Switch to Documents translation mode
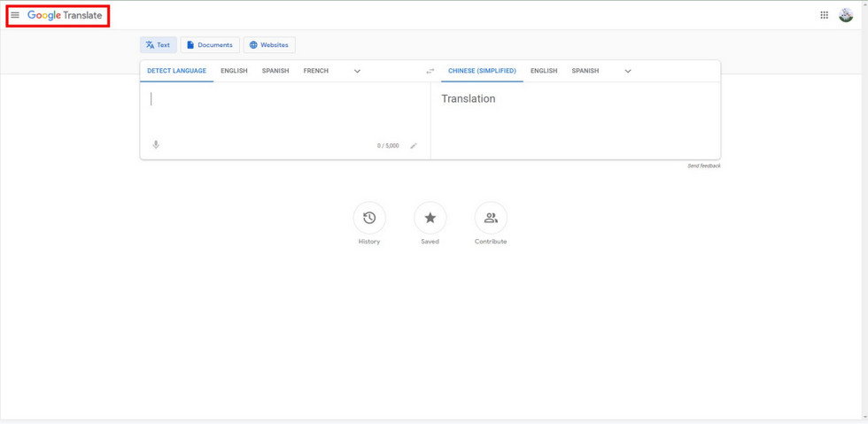This screenshot has width=868, height=424. point(210,45)
